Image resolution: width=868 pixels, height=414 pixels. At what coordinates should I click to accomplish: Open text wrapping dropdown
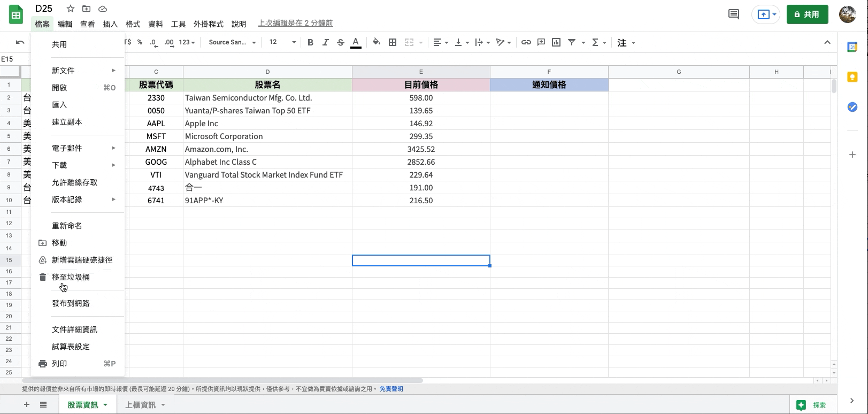482,42
